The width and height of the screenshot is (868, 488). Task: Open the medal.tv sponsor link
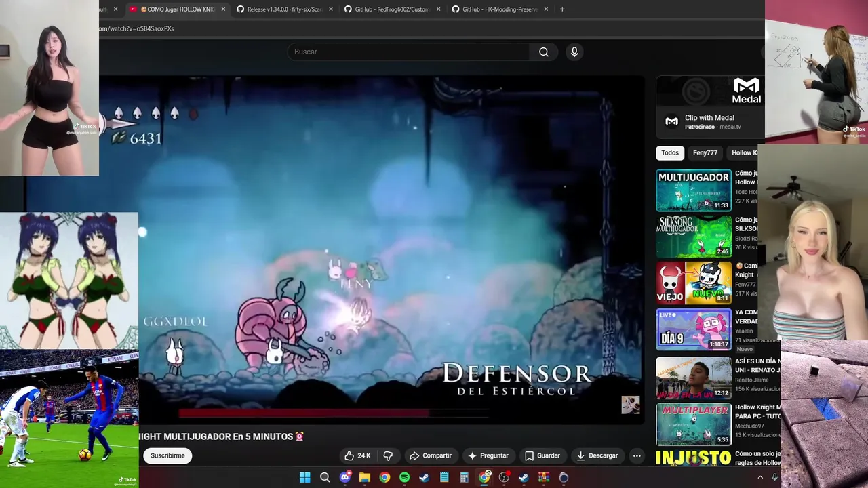(730, 127)
